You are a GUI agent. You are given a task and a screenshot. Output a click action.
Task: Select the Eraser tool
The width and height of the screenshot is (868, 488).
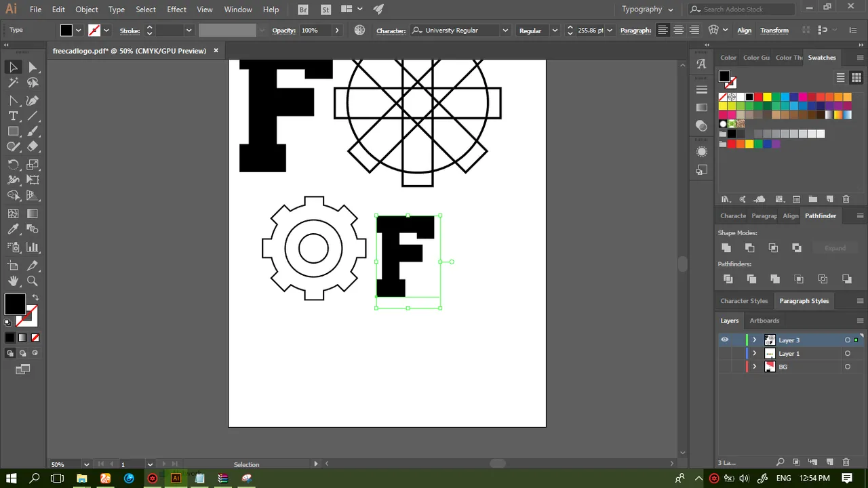33,146
